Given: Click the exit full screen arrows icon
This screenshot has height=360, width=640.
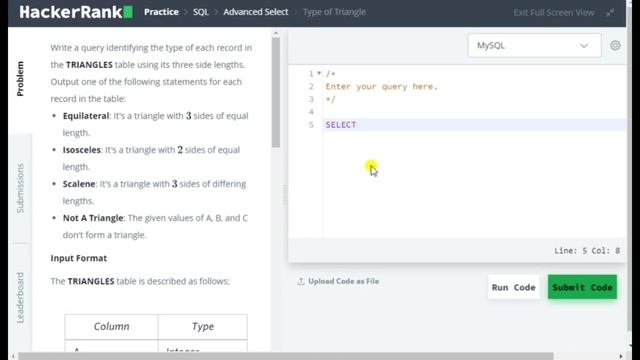Looking at the screenshot, I should [610, 13].
